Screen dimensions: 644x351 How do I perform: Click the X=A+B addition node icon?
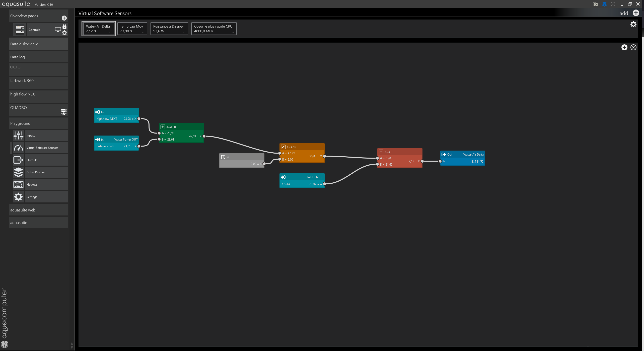163,127
